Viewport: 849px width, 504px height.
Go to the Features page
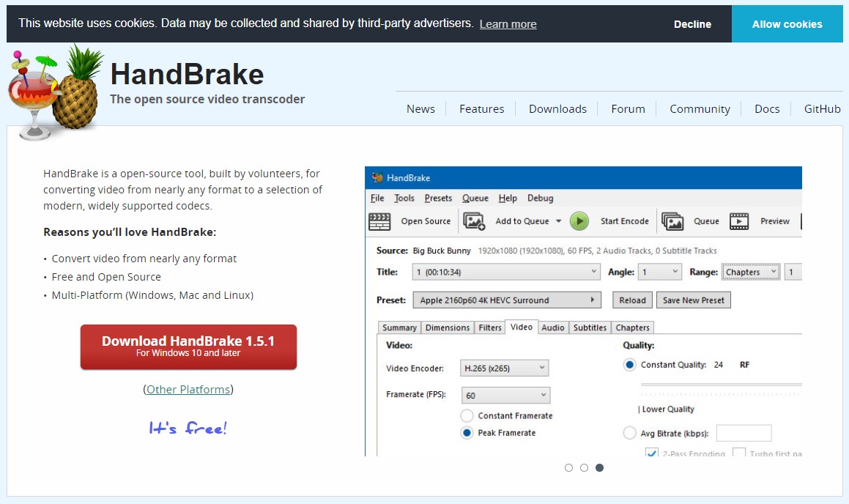pyautogui.click(x=482, y=109)
